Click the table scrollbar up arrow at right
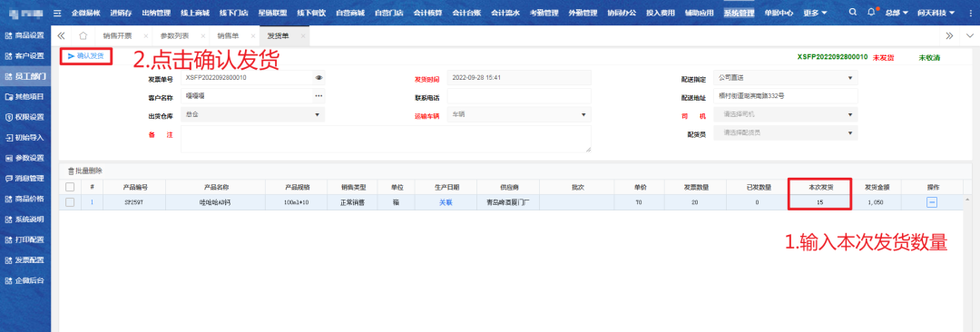The height and width of the screenshot is (332, 980). [x=968, y=199]
